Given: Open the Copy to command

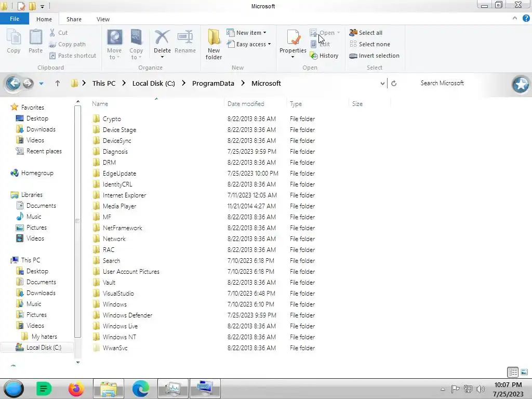Looking at the screenshot, I should point(136,44).
